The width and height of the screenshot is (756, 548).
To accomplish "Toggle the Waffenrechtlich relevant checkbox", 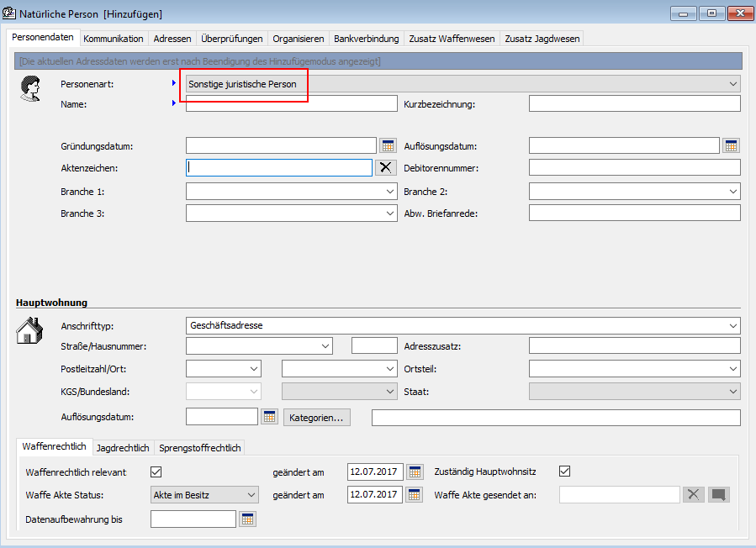I will tap(156, 472).
